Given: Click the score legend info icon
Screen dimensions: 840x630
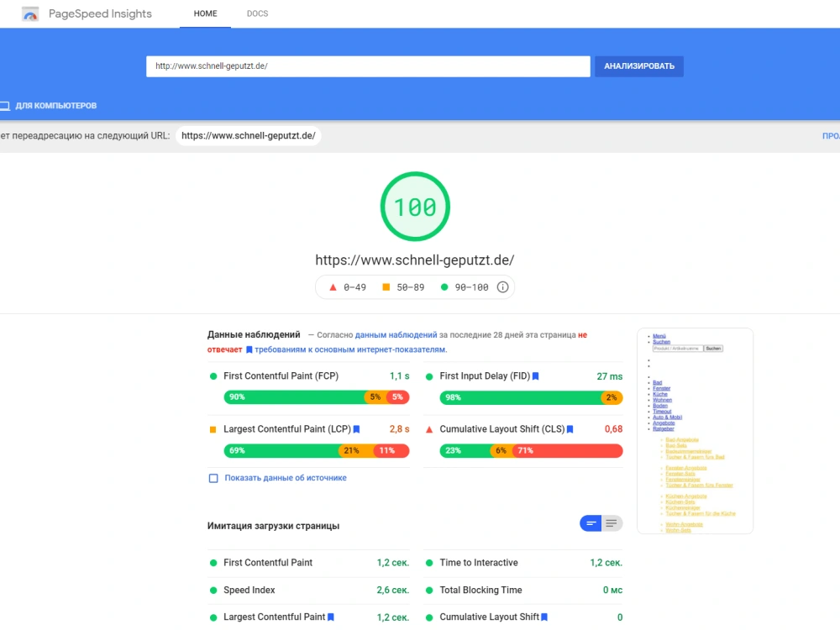Looking at the screenshot, I should 502,287.
